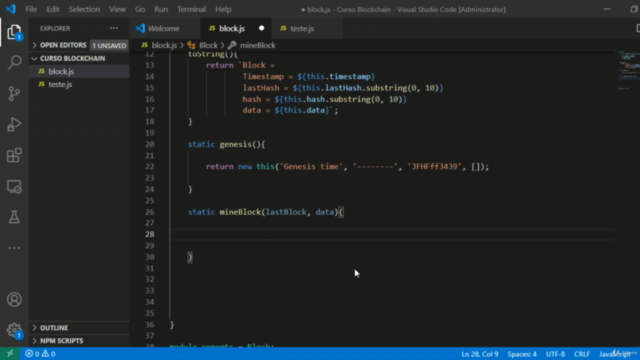Open the Go menu
The height and width of the screenshot is (360, 640).
tap(140, 9)
